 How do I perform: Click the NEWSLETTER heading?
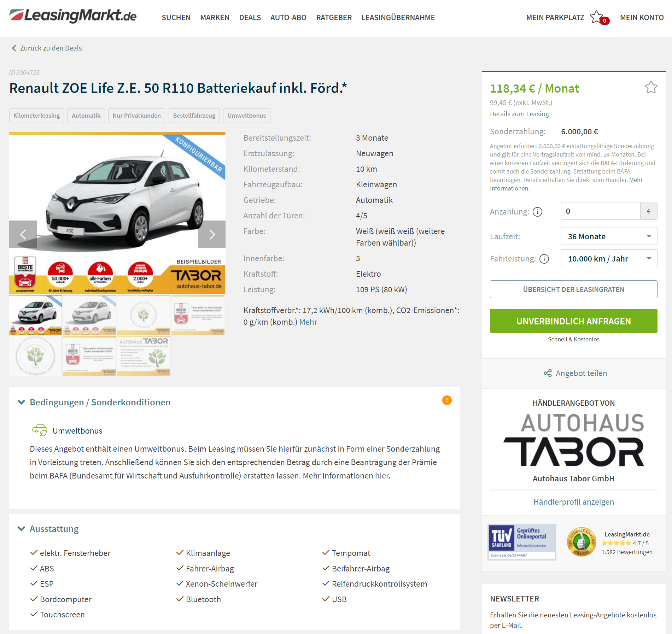coord(514,599)
